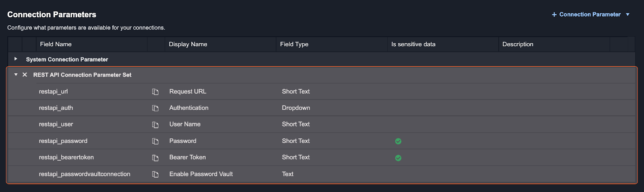644x192 pixels.
Task: Expand the System Connection Parameter group
Action: coord(16,59)
